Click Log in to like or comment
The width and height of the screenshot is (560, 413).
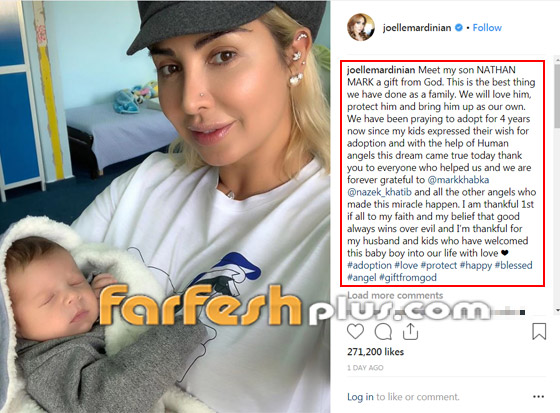pyautogui.click(x=360, y=397)
